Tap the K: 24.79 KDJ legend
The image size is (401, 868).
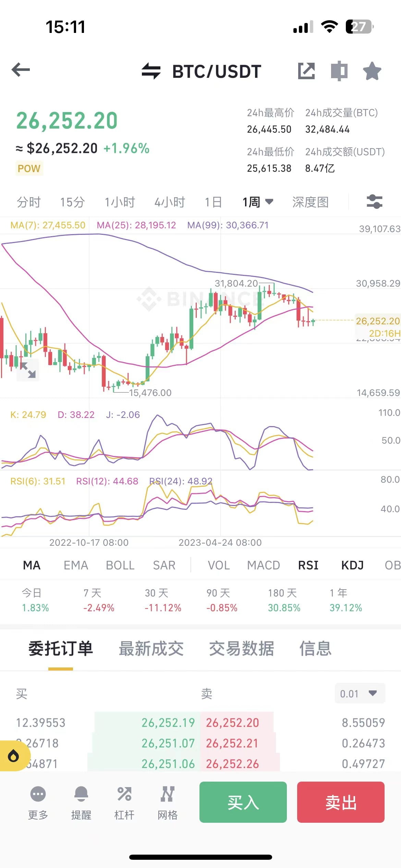click(x=28, y=415)
